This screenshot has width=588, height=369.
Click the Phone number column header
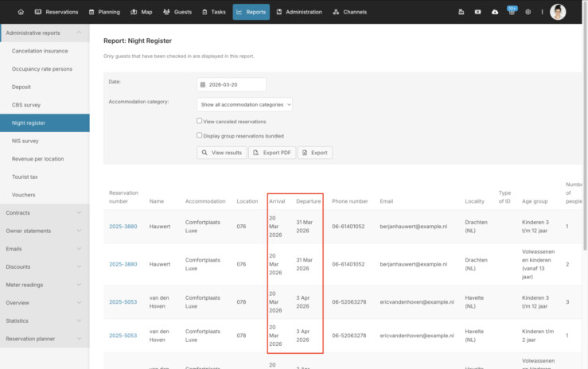pos(350,201)
